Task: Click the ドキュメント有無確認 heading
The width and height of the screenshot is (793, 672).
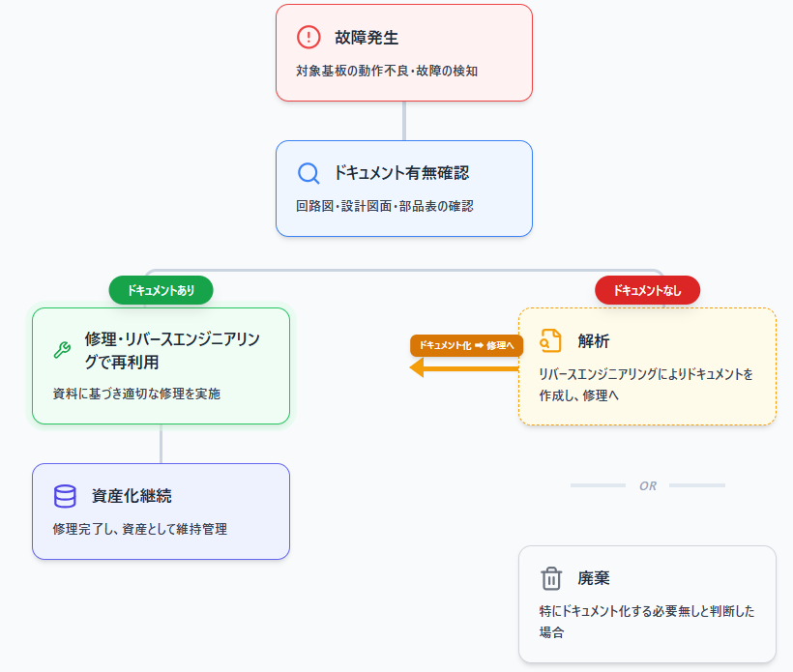Action: [401, 174]
